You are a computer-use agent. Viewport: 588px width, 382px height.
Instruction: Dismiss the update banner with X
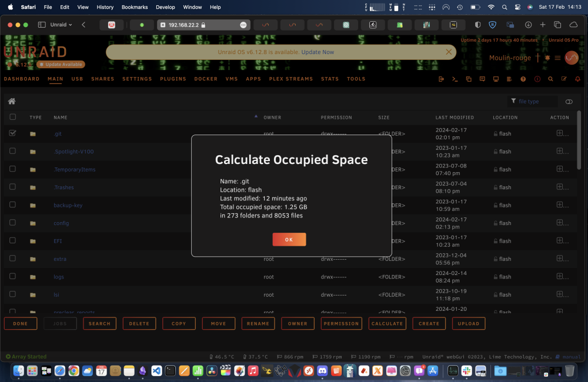[449, 52]
